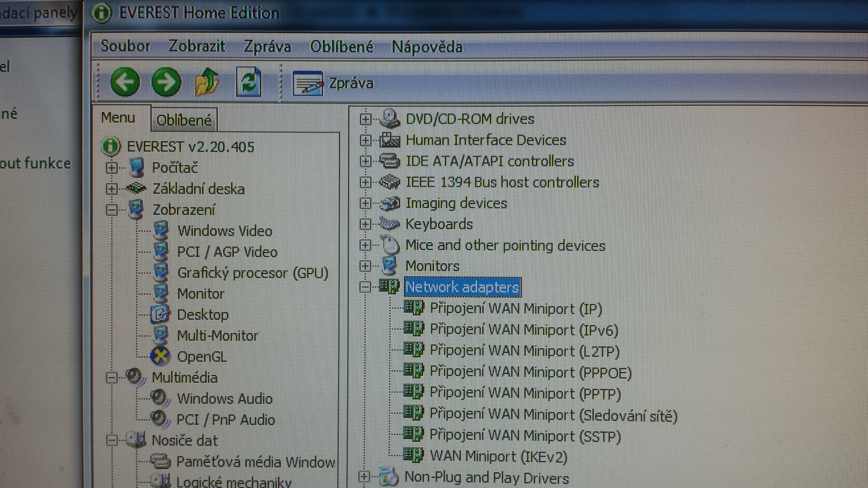Open the Zobrazit menu
Viewport: 868px width, 488px height.
click(197, 46)
